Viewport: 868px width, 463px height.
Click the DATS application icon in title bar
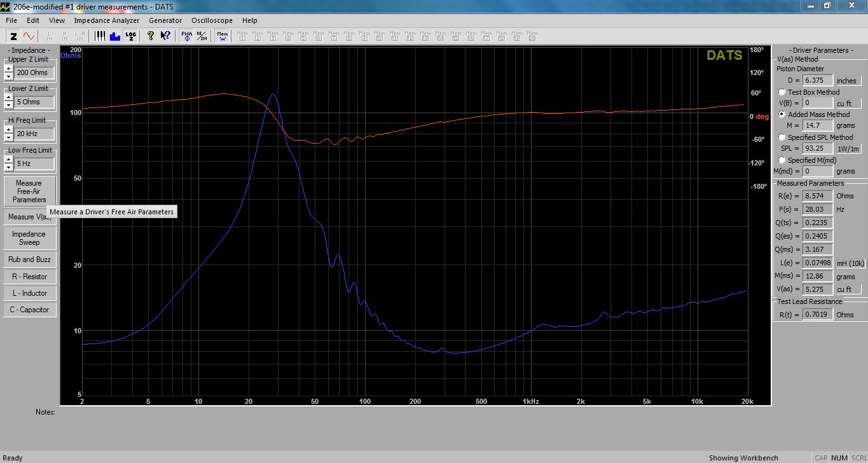(x=6, y=6)
